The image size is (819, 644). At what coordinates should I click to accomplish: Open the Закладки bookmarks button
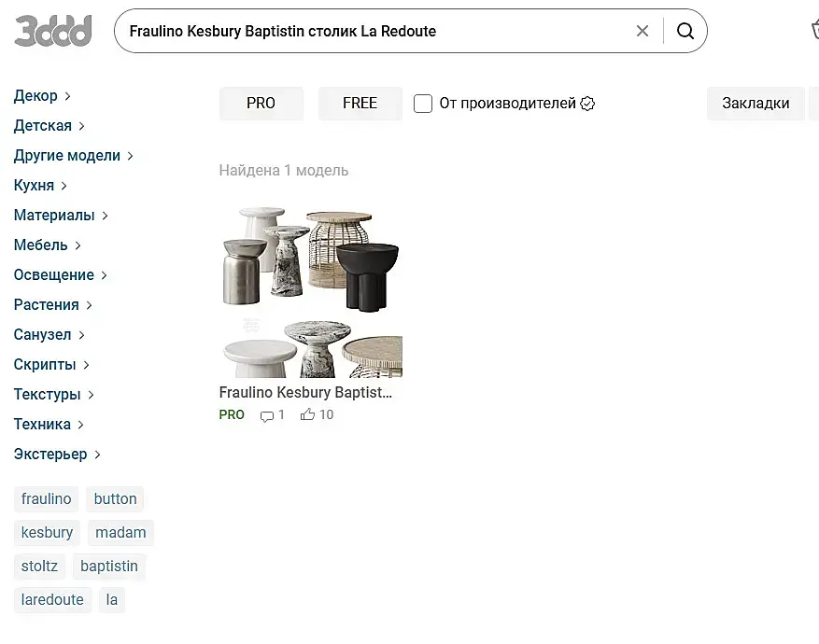click(x=755, y=104)
